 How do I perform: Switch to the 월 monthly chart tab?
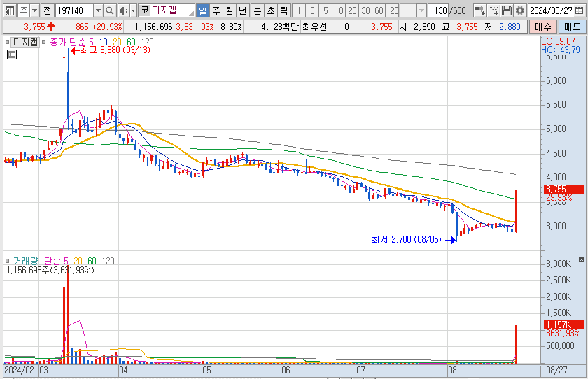coord(230,10)
